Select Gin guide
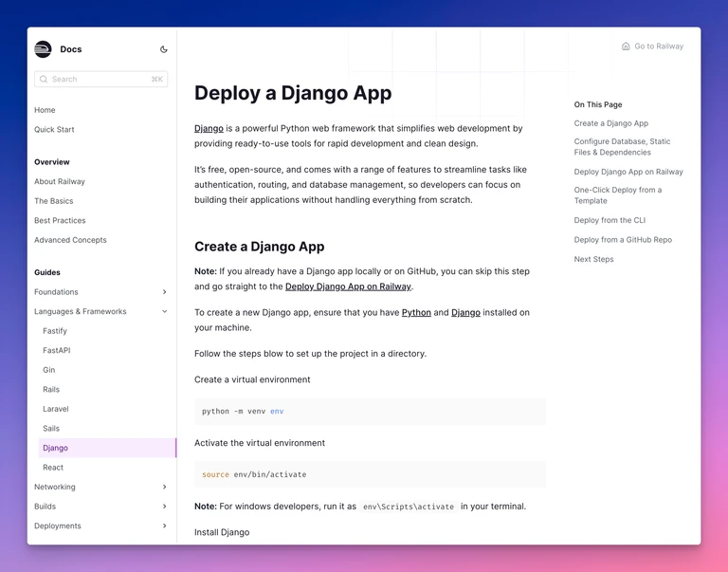Image resolution: width=728 pixels, height=572 pixels. (x=48, y=370)
